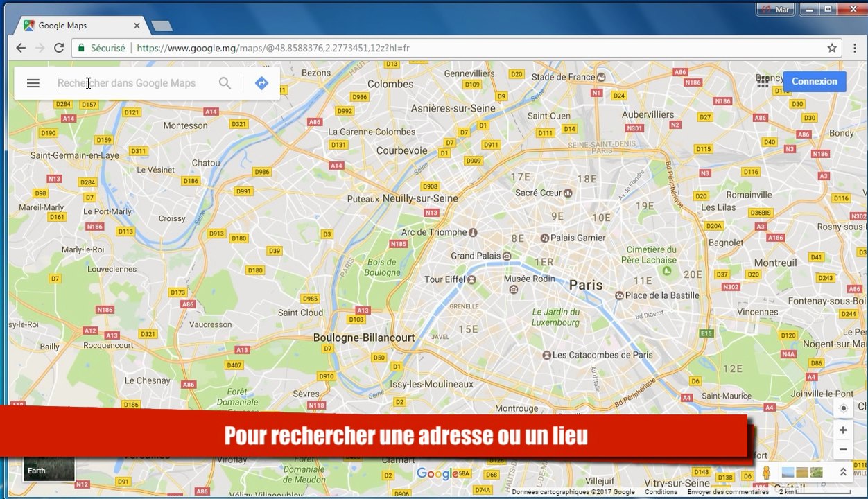Click the Bois de Boulogne label
The image size is (868, 499).
point(383,268)
